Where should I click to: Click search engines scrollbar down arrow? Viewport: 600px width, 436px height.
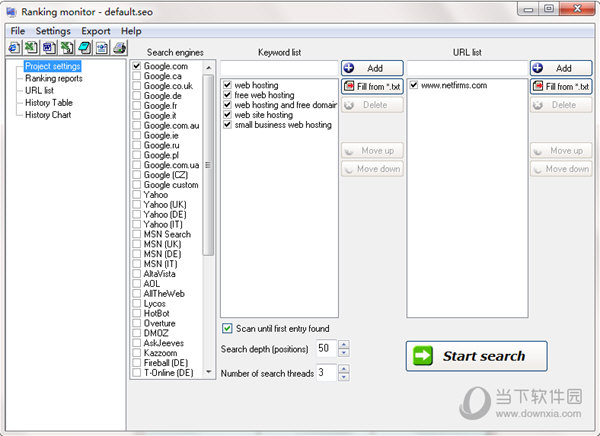(x=209, y=372)
